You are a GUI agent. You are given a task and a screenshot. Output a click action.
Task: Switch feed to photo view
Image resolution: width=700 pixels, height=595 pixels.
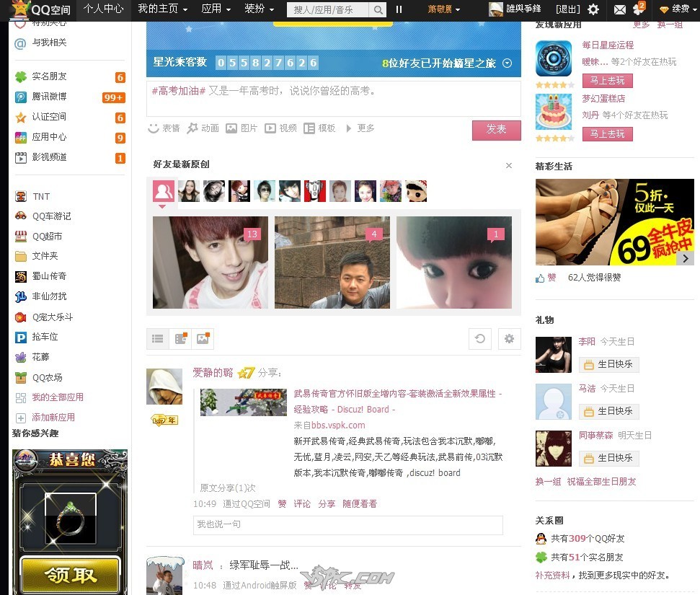(x=203, y=338)
